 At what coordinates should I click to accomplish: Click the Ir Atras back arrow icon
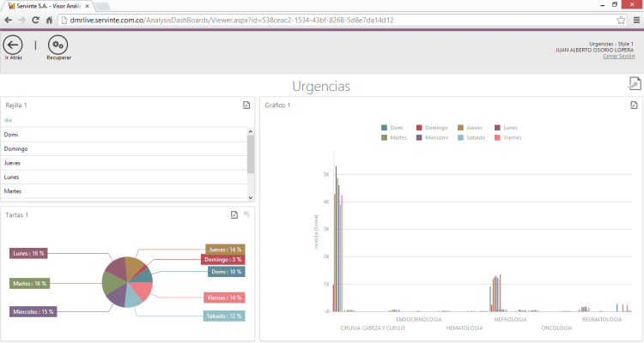13,45
